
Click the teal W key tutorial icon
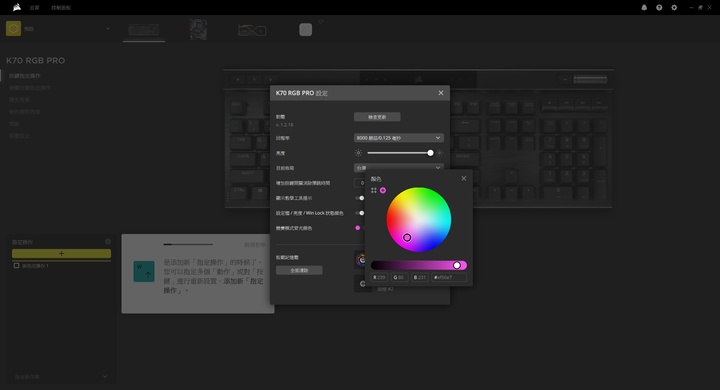144,271
